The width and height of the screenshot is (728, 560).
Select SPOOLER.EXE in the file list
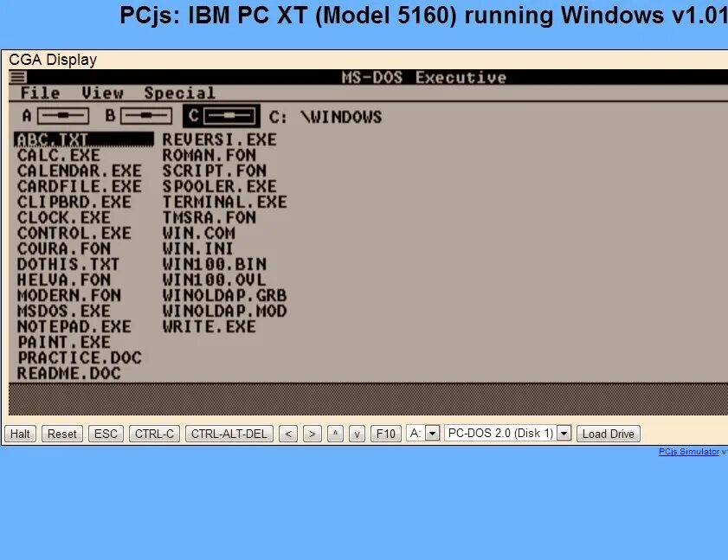[x=220, y=186]
